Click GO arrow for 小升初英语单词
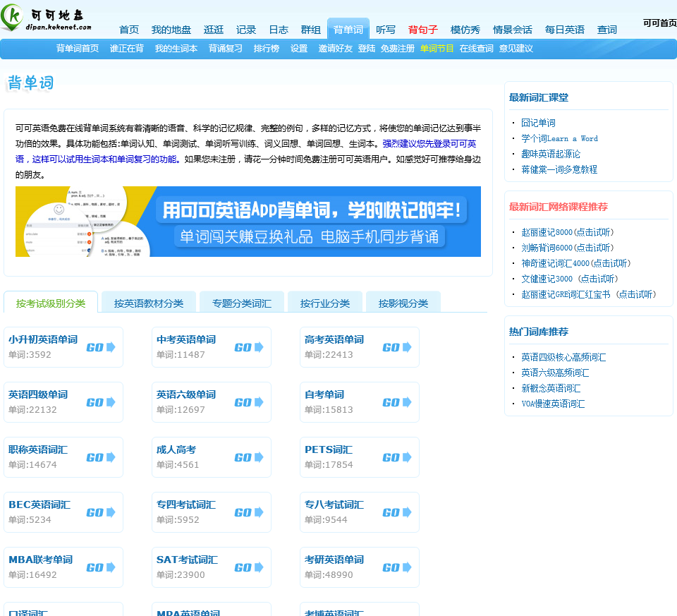 (101, 347)
